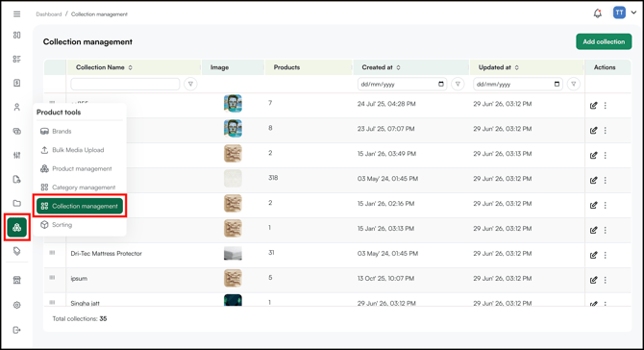Click the Created at filter funnel icon
Image resolution: width=644 pixels, height=350 pixels.
point(458,84)
